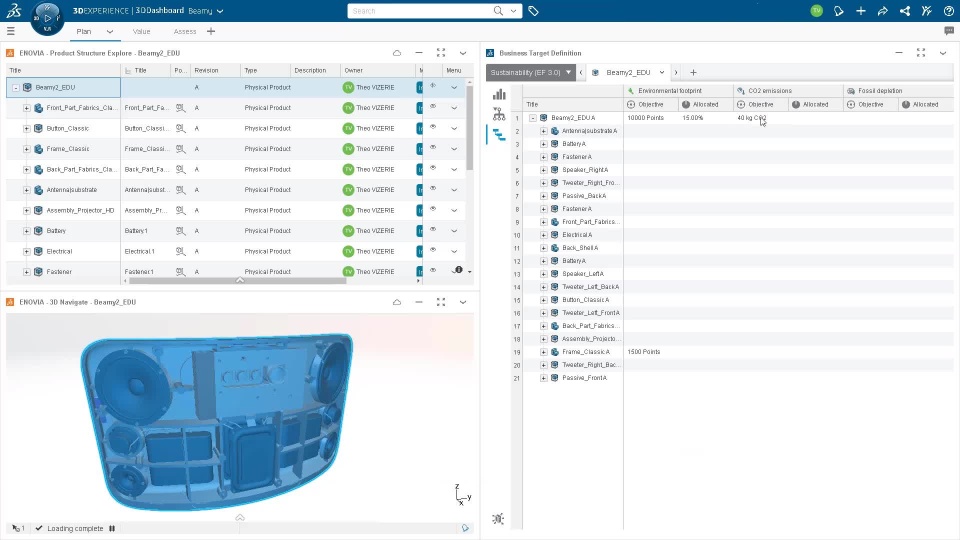Click find icon on Front_Part_Fabrics row
The height and width of the screenshot is (540, 960).
coord(180,108)
